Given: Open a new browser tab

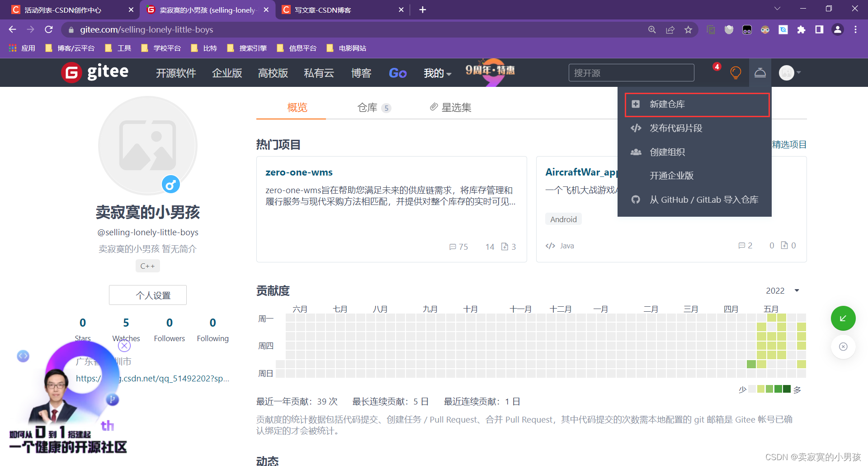Looking at the screenshot, I should [x=423, y=10].
